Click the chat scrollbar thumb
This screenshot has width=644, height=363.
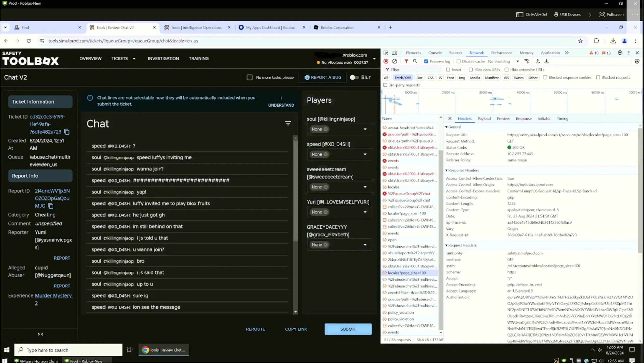[x=295, y=191]
